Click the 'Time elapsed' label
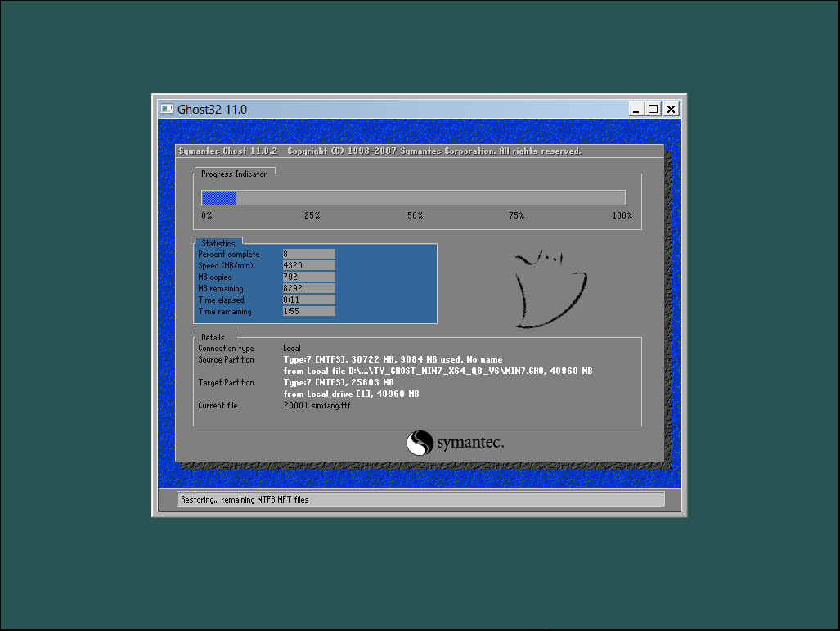Screen dimensions: 840x631 (222, 300)
